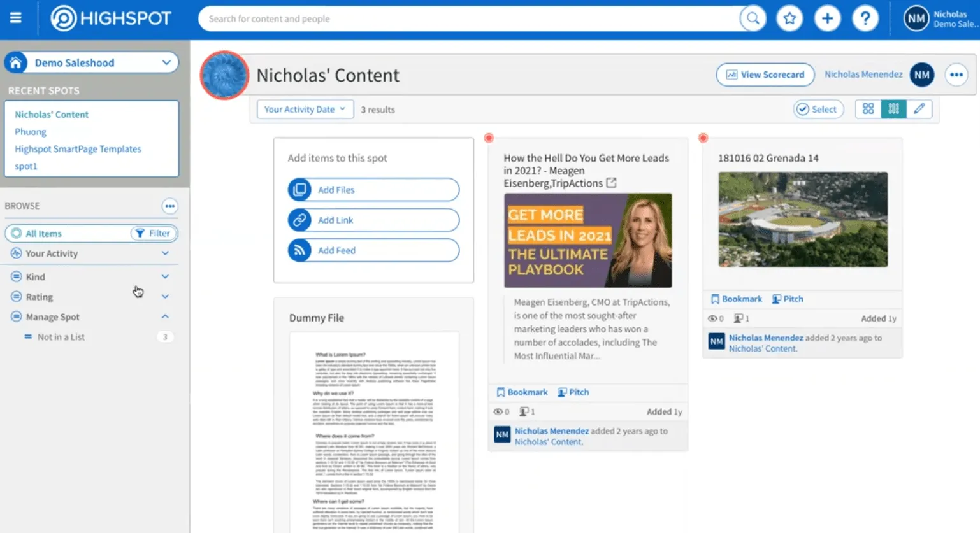Open Your Activity Date sort dropdown

[305, 109]
